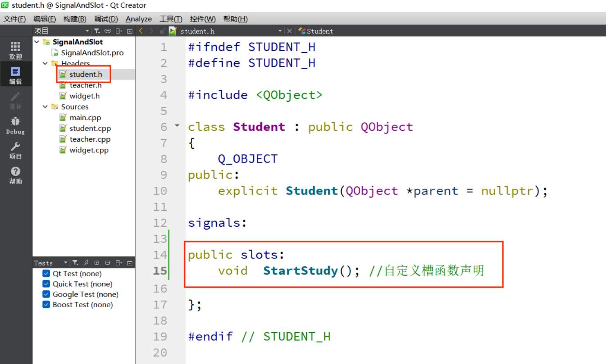Click line number 15 in gutter

160,271
